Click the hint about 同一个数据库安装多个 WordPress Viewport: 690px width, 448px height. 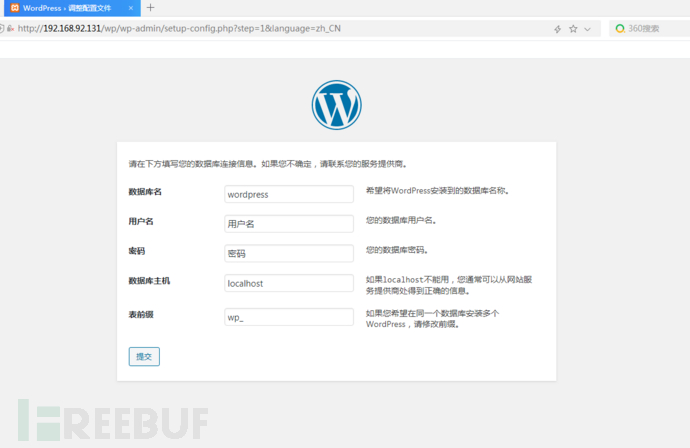point(432,319)
